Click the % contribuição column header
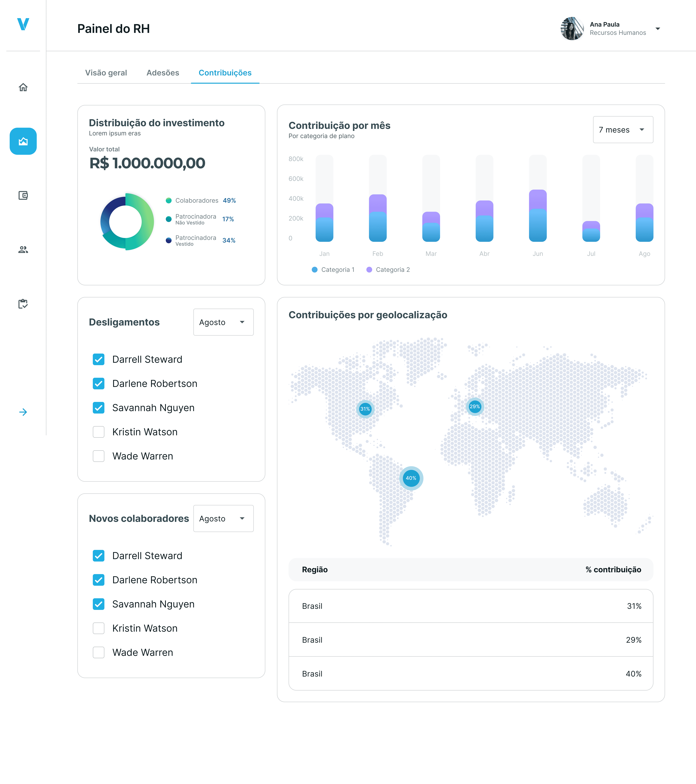The height and width of the screenshot is (784, 696). 613,570
